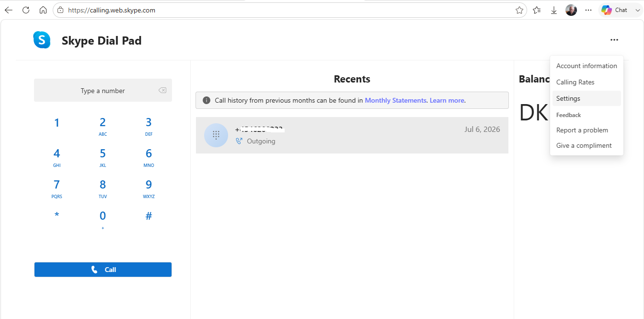Open the browser downloads icon

click(554, 10)
